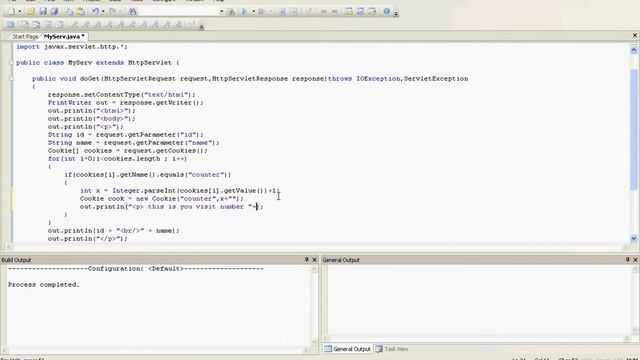Click the editor scrollbar up arrow
The height and width of the screenshot is (360, 640).
pos(633,50)
